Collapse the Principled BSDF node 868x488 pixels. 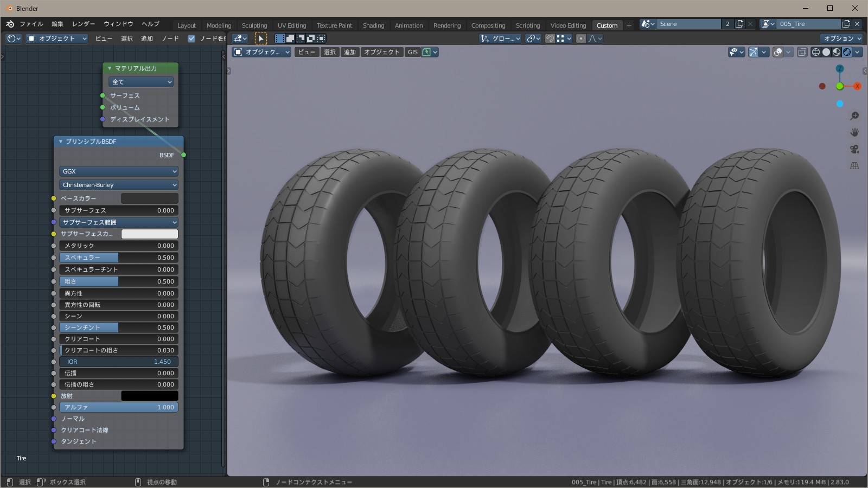[x=60, y=142]
